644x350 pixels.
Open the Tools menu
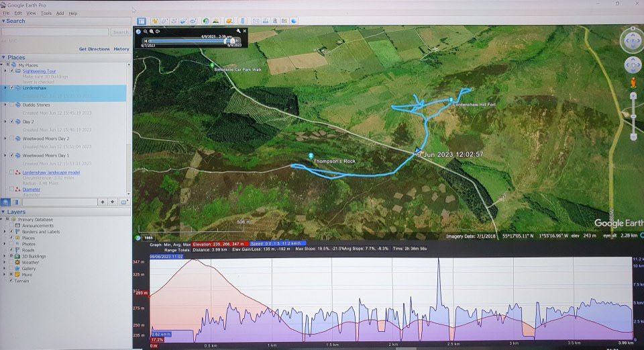[46, 13]
